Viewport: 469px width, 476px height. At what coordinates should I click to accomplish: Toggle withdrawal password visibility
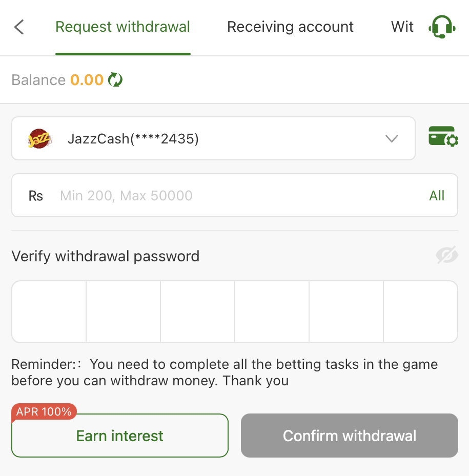[446, 255]
